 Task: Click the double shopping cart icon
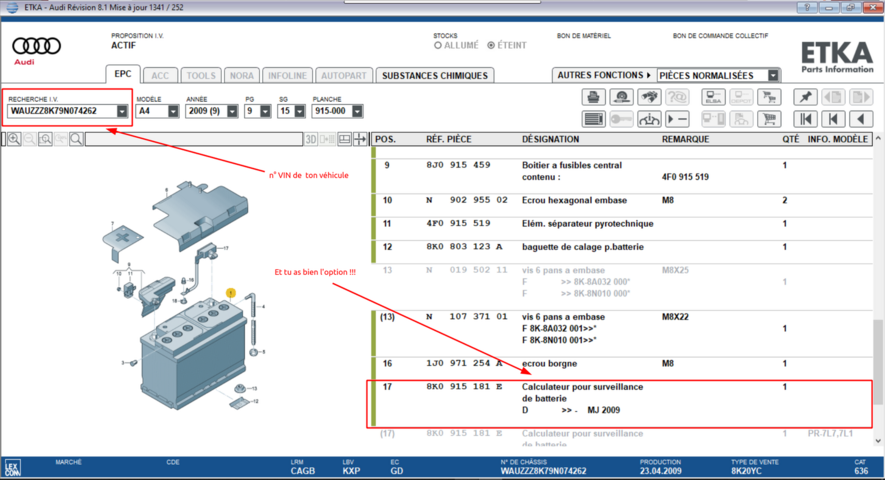click(769, 97)
